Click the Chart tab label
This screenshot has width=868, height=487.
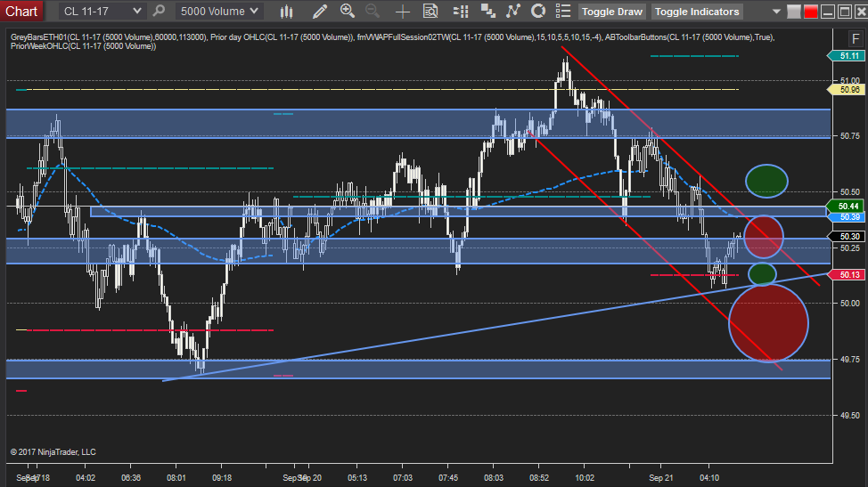pyautogui.click(x=21, y=11)
